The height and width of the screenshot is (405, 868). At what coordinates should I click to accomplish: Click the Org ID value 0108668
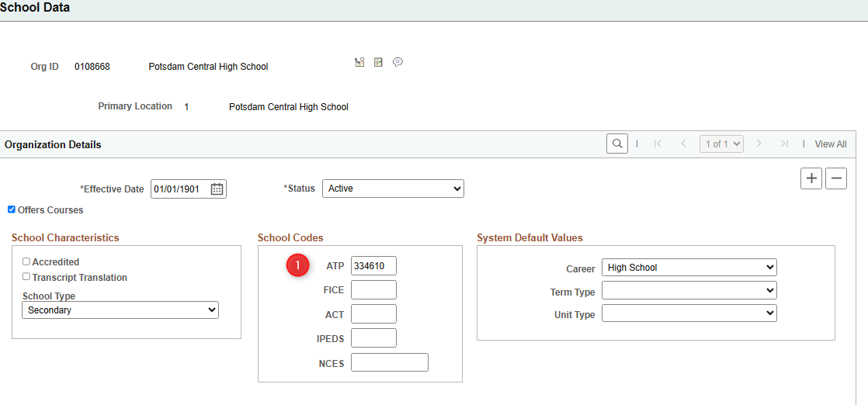pyautogui.click(x=92, y=67)
